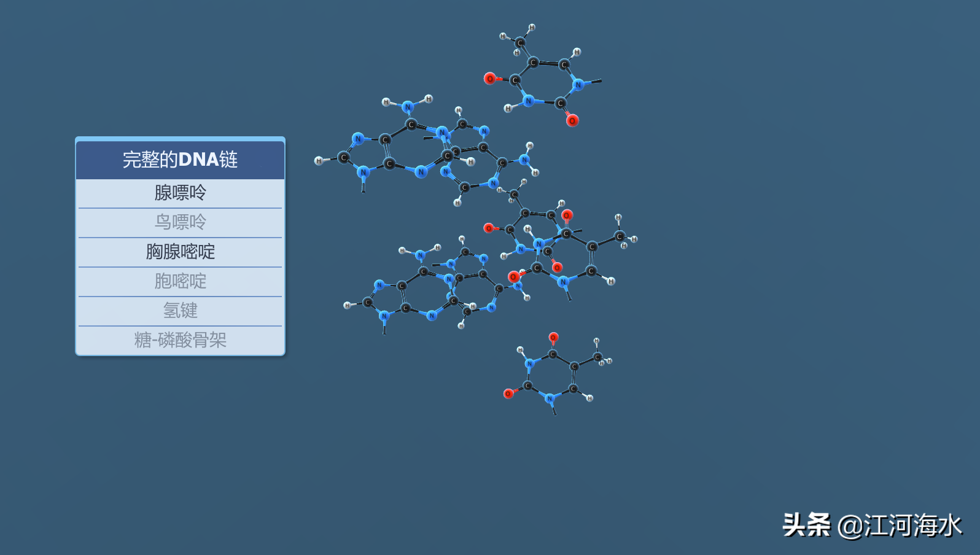The height and width of the screenshot is (555, 980).
Task: Click amino nitrogen atom atop upper adenine
Action: point(408,107)
